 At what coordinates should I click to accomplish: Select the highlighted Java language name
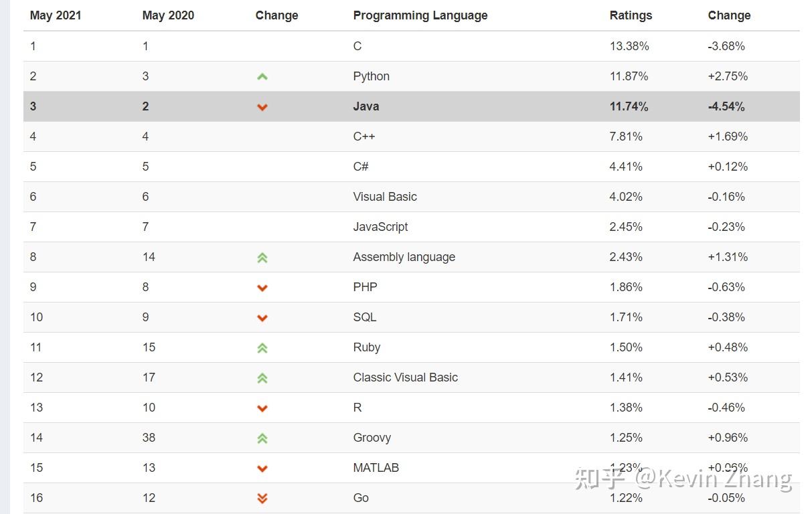click(x=366, y=106)
